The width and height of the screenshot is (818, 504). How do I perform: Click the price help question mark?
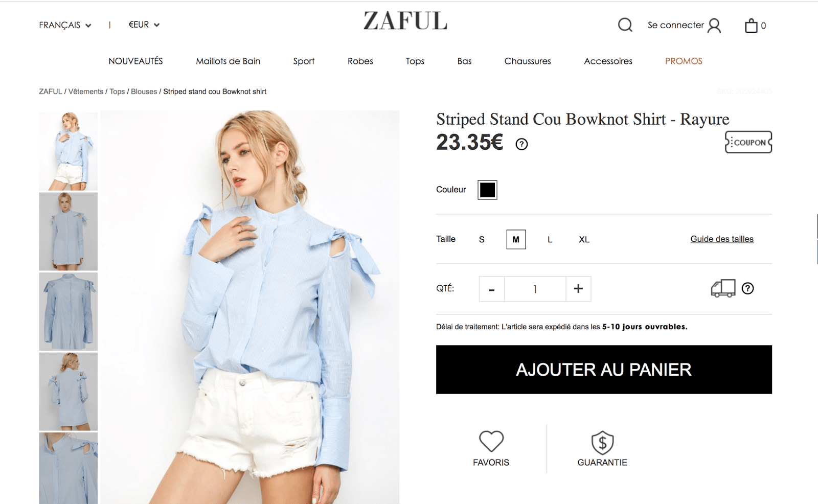[x=521, y=144]
